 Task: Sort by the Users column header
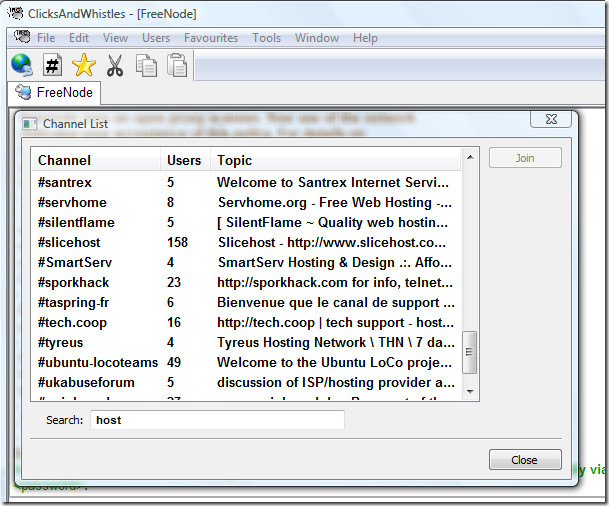point(185,160)
